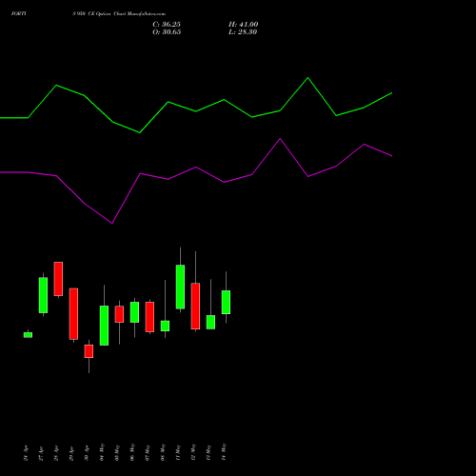Viewport: 476px width, 476px height.
Task: Click the small green candle for 24 Apr
Action: pyautogui.click(x=28, y=335)
